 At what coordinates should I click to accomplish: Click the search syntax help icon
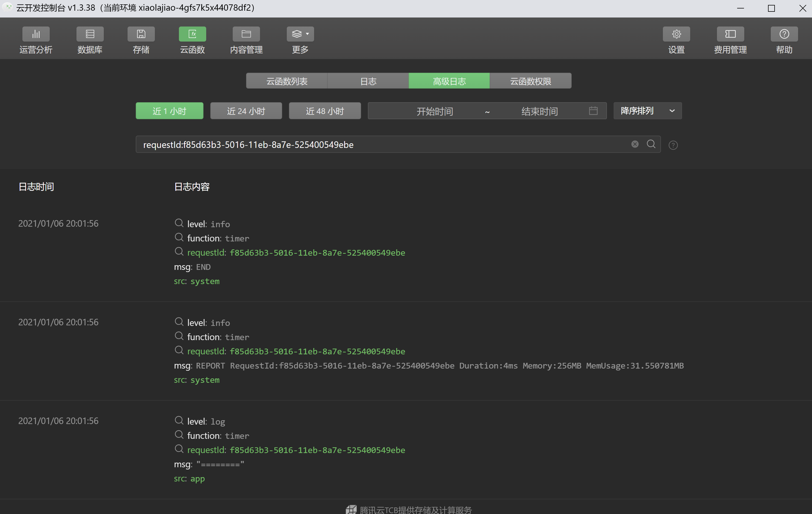(673, 145)
